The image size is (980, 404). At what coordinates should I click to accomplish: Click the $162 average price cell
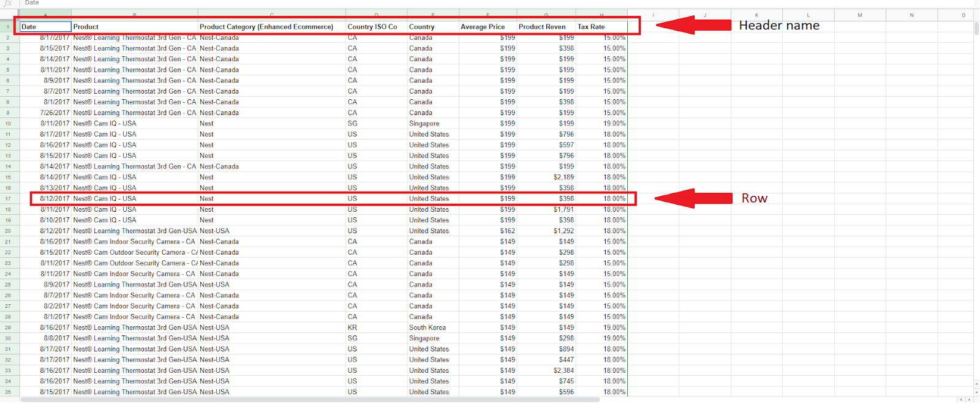[488, 231]
